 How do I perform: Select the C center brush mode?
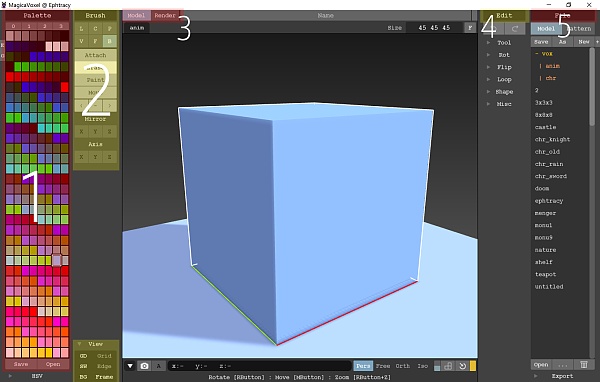(95, 29)
